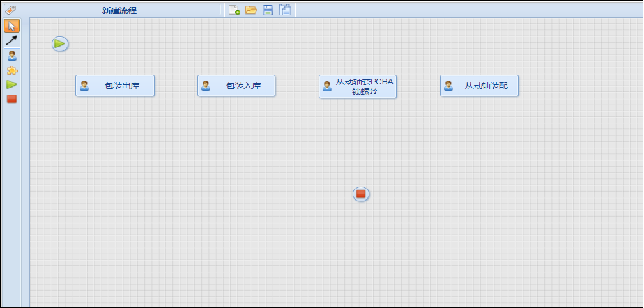Select the red end node on canvas
The height and width of the screenshot is (308, 644).
[361, 194]
